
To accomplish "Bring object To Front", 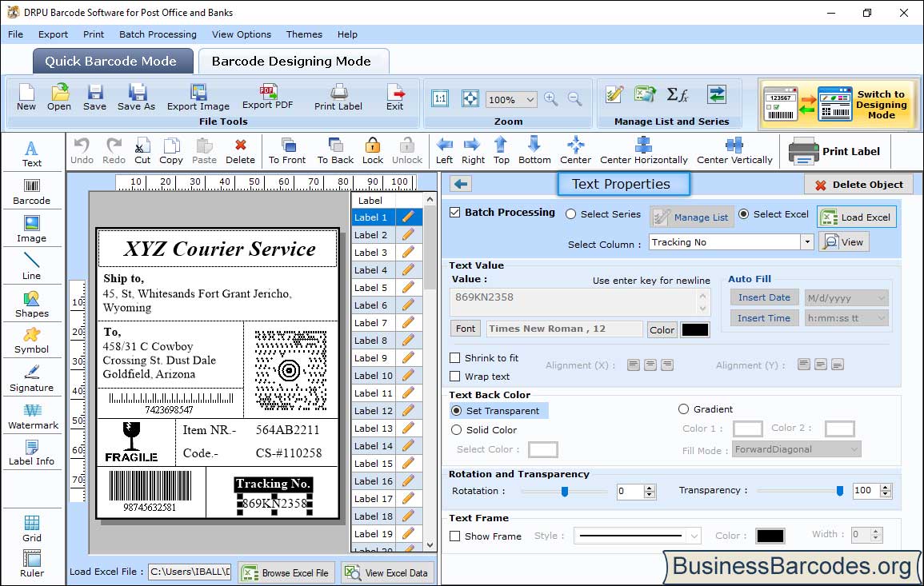I will pos(287,151).
